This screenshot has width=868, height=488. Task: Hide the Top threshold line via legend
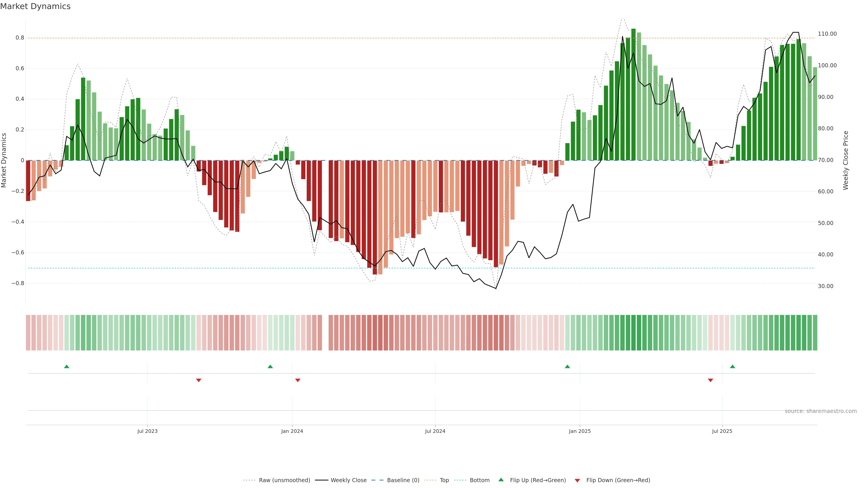444,480
